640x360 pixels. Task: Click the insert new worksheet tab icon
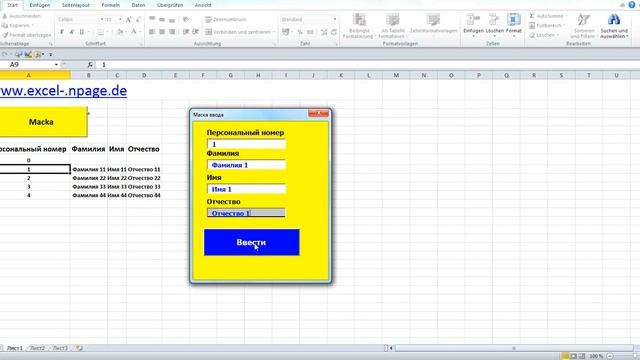[x=79, y=348]
